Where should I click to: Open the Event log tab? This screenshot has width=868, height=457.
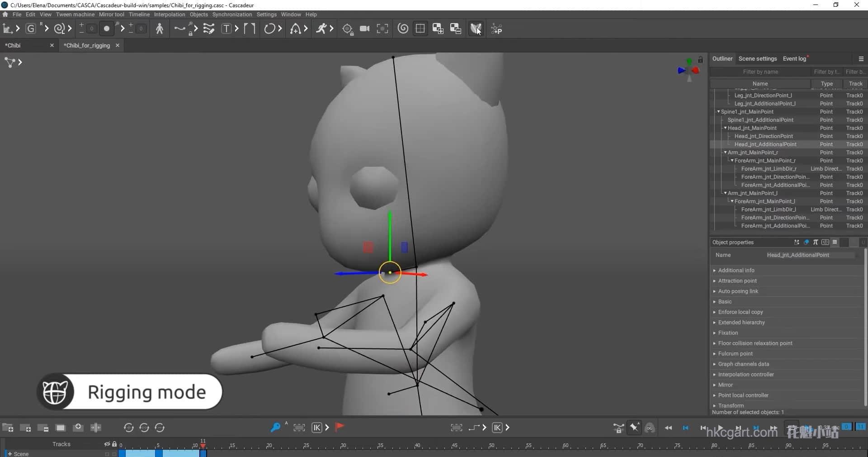[x=794, y=59]
